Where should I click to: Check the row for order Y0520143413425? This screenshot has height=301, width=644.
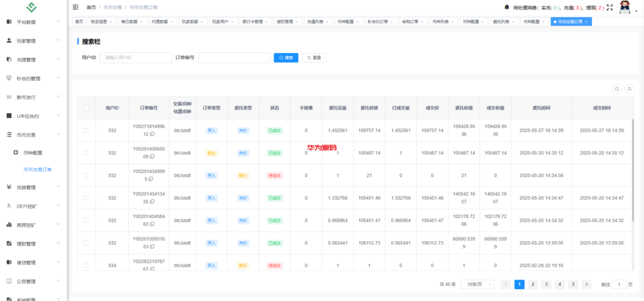(86, 198)
